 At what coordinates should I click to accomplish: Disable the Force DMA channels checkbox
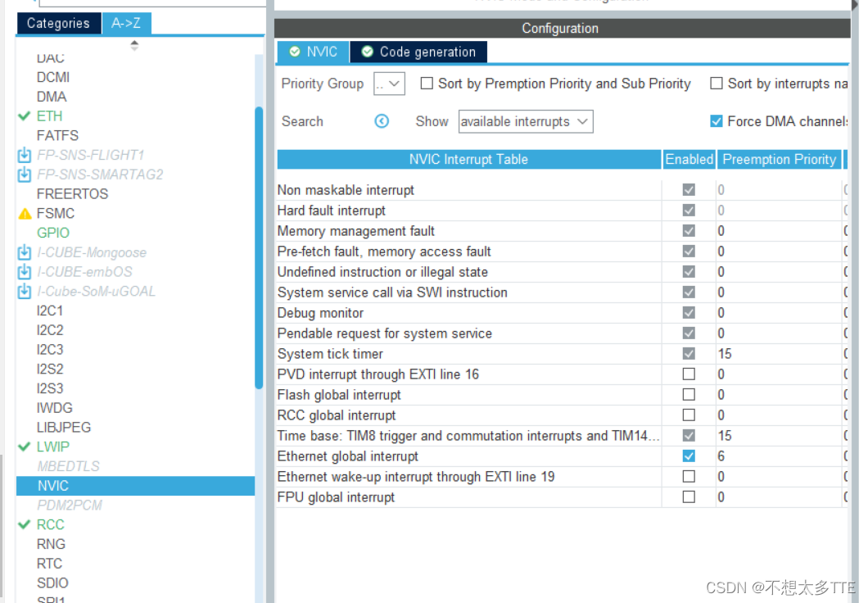click(x=717, y=120)
